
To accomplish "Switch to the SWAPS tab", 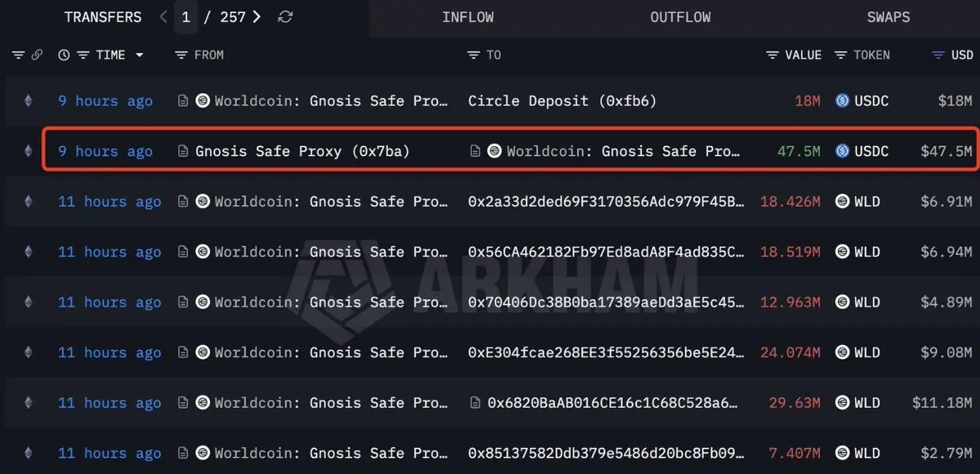I will point(888,18).
